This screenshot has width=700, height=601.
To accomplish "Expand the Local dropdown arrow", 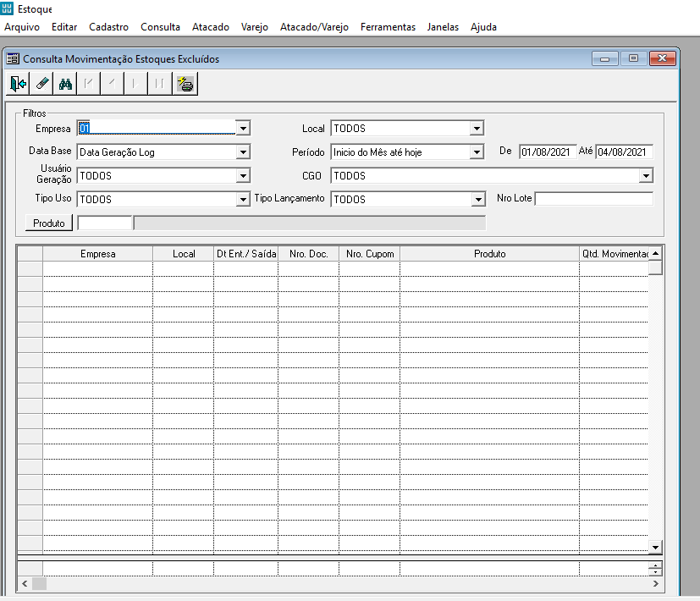I will point(477,129).
